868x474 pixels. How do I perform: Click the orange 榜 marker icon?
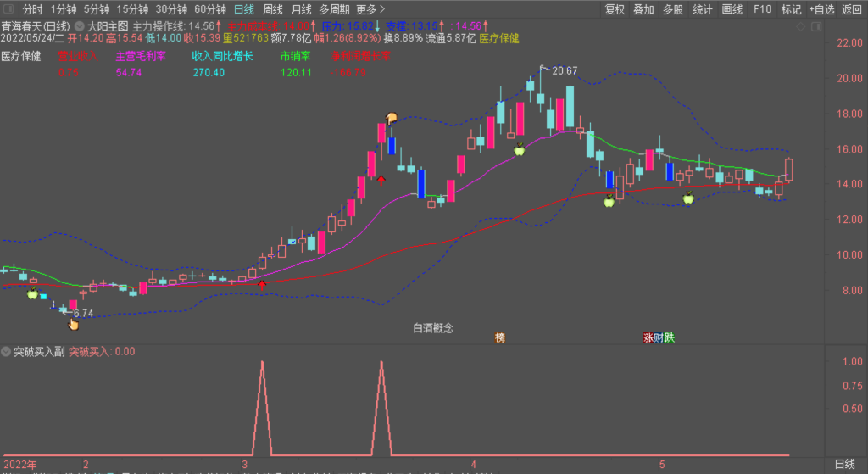[500, 337]
